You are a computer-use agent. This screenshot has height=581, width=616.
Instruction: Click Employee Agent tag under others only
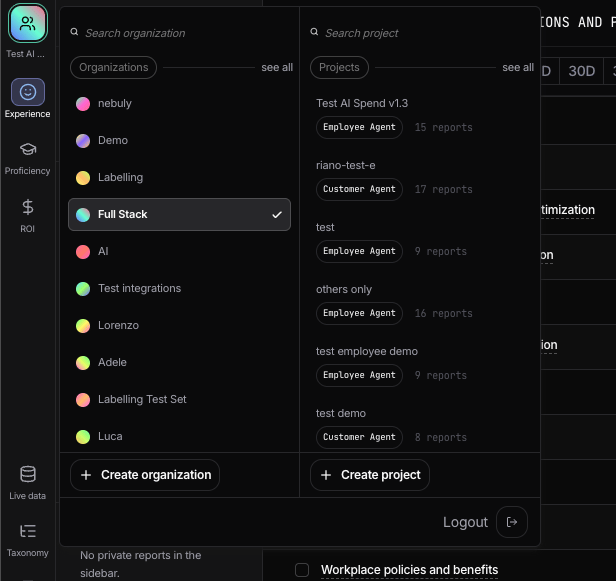[x=359, y=313]
